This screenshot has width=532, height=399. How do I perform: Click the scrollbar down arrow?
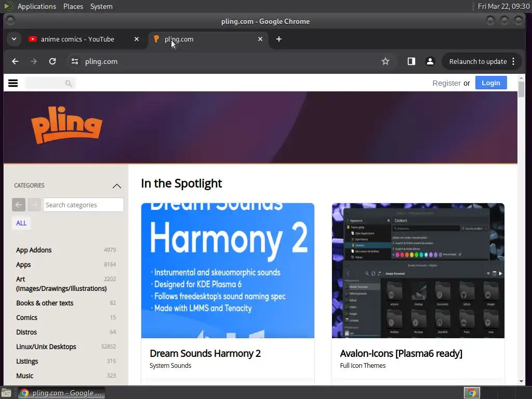pyautogui.click(x=521, y=381)
